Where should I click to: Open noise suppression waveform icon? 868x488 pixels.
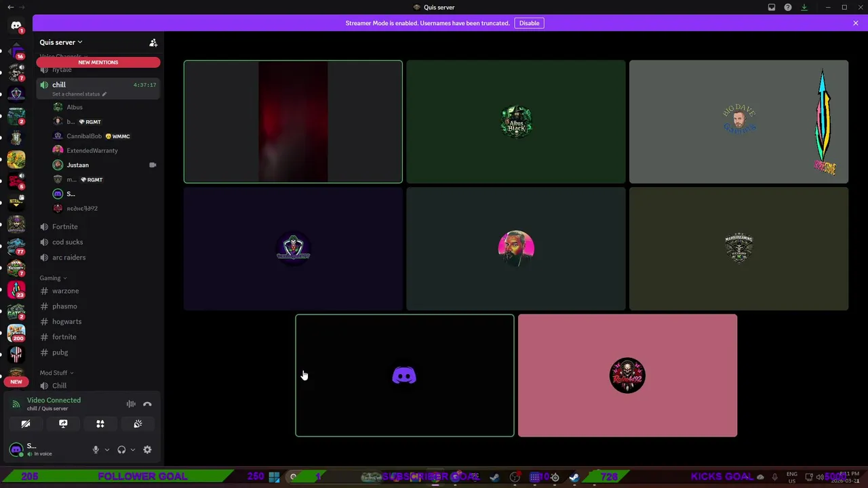coord(131,404)
